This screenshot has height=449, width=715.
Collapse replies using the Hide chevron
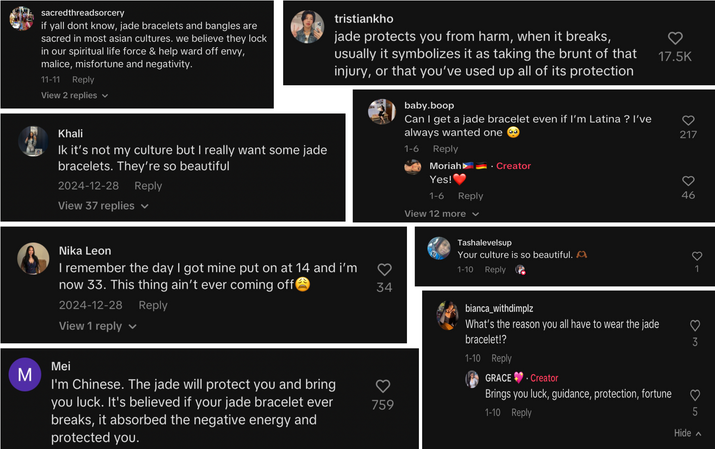pyautogui.click(x=688, y=433)
